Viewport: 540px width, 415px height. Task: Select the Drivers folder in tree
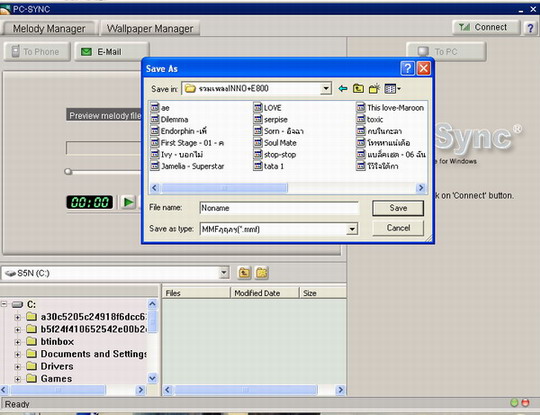click(57, 366)
